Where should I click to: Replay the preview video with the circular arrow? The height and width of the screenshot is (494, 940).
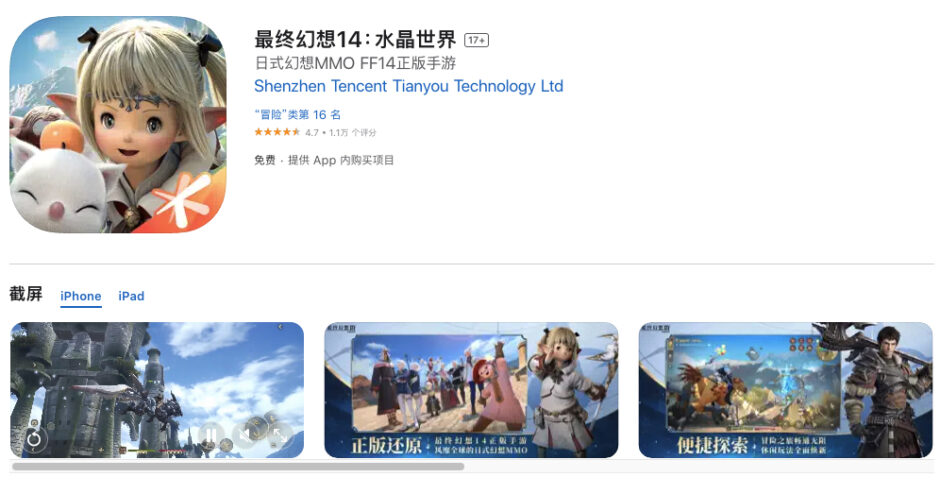[x=34, y=439]
